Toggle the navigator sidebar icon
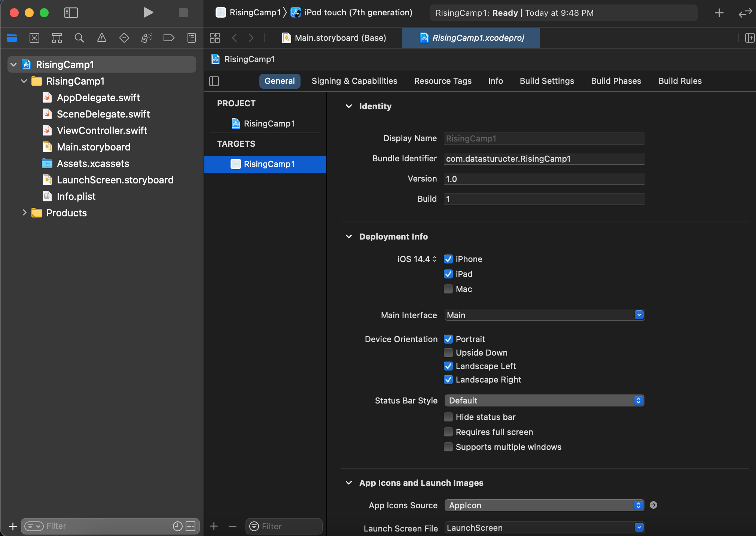The height and width of the screenshot is (536, 756). coord(71,13)
